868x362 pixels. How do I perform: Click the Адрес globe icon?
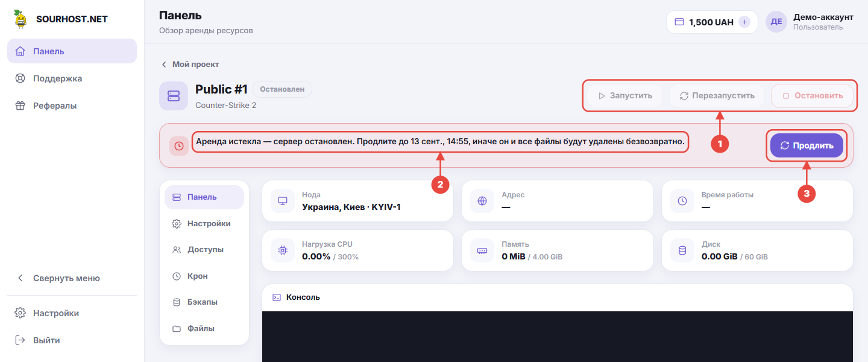pyautogui.click(x=482, y=201)
